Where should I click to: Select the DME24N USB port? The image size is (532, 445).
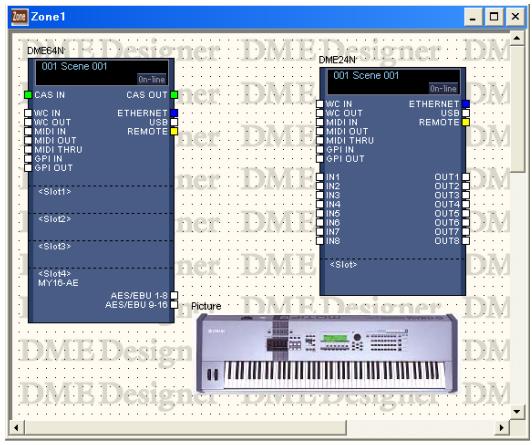tap(466, 113)
